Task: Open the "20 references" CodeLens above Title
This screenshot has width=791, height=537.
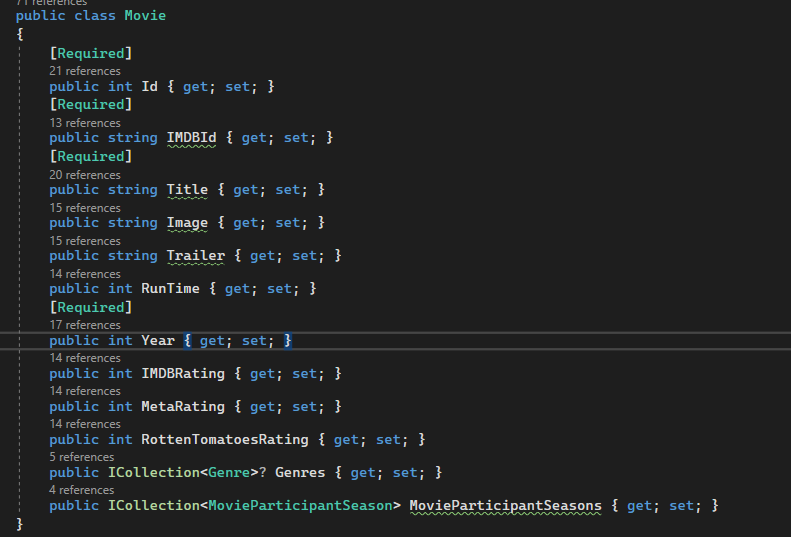Action: pyautogui.click(x=85, y=175)
